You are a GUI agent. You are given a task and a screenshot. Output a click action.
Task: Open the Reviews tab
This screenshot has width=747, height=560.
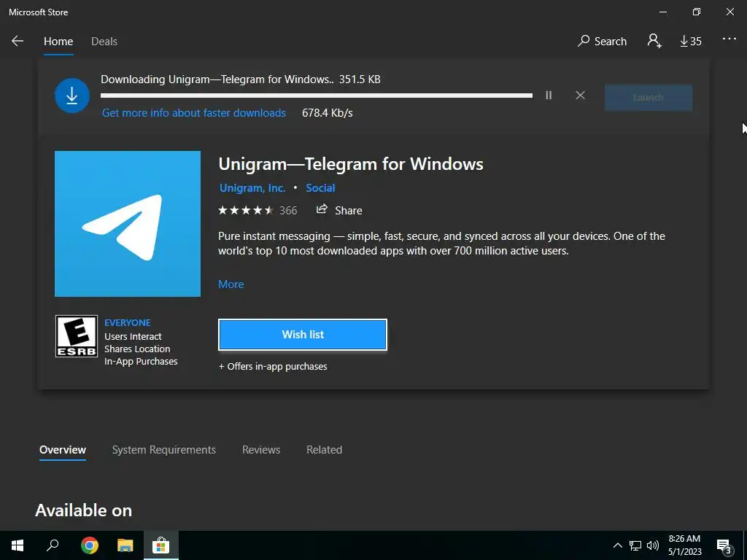(261, 450)
